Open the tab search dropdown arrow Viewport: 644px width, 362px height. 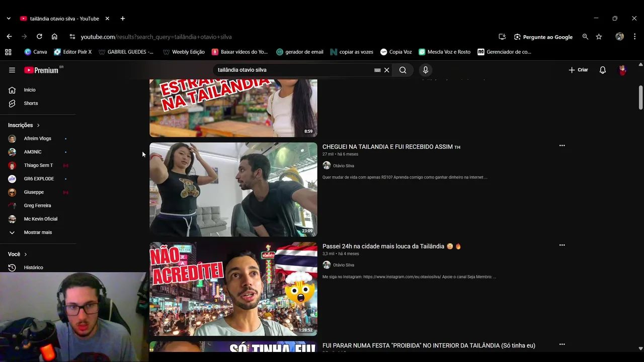[9, 19]
